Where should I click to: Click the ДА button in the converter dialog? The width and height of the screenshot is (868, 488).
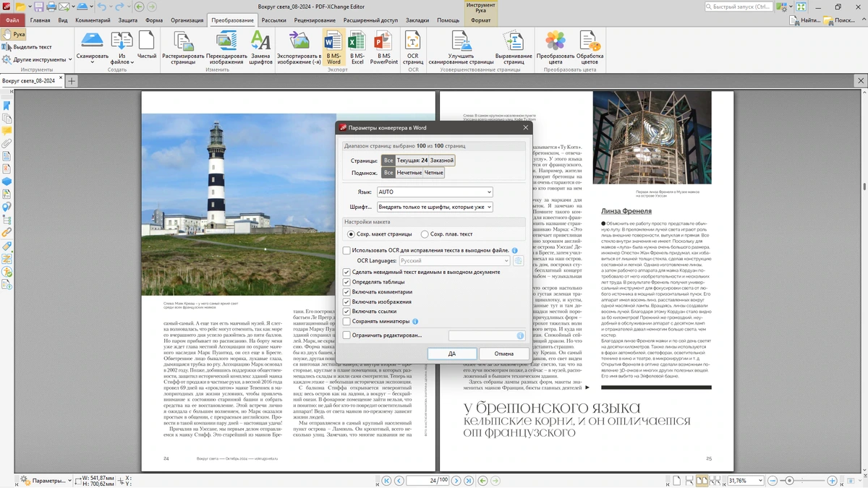point(452,354)
